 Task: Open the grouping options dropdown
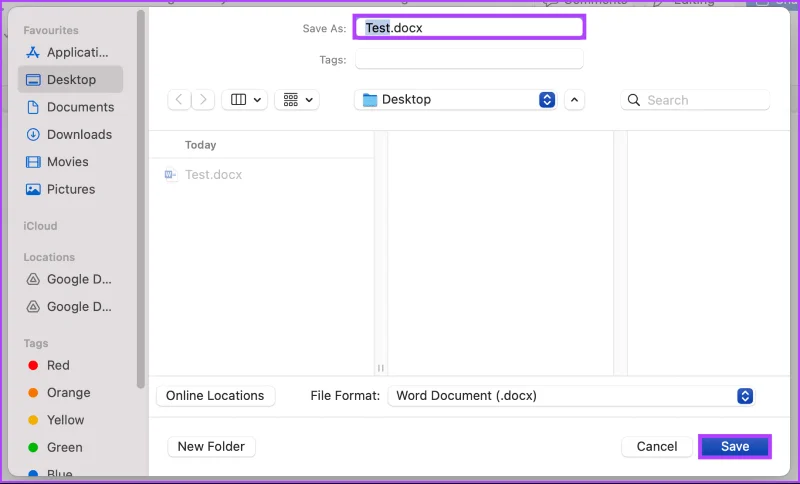(297, 99)
